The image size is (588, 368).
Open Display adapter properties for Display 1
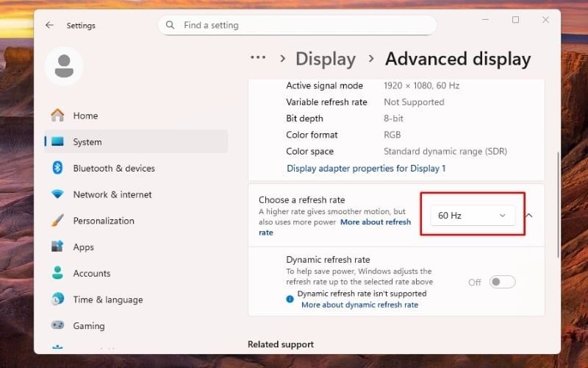(x=365, y=169)
